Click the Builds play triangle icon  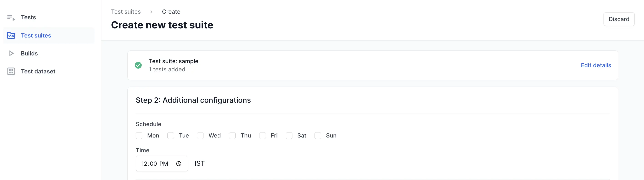11,53
